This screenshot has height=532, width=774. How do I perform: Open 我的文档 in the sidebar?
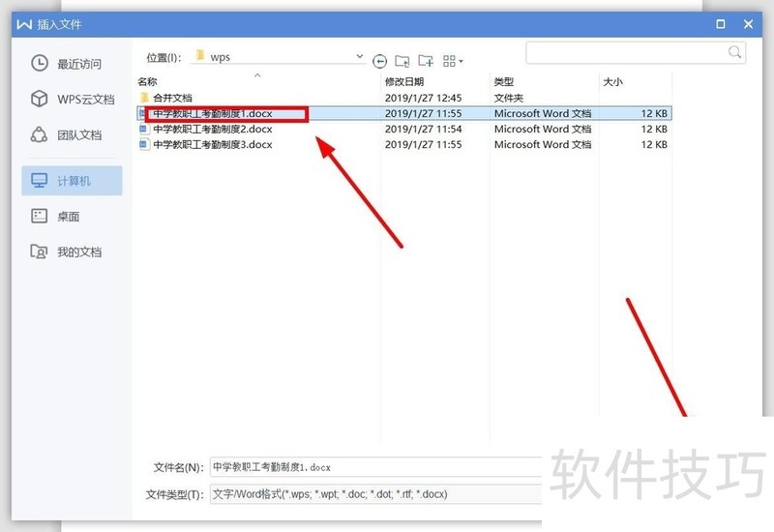[67, 251]
